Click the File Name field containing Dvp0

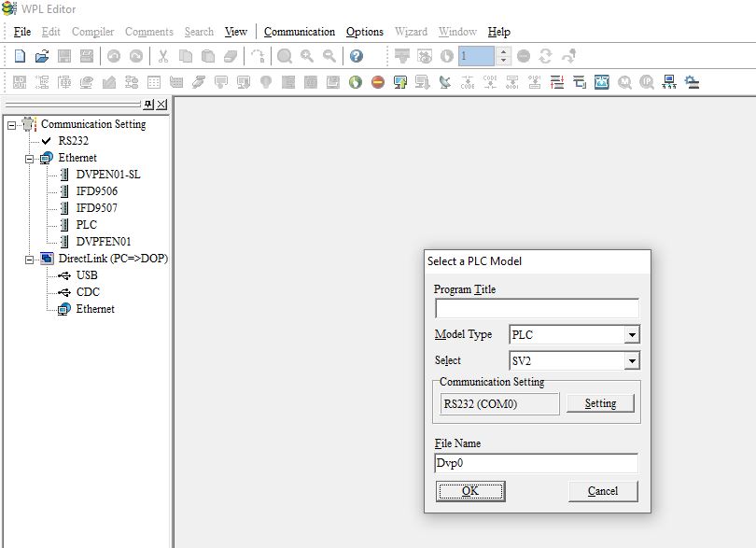point(536,463)
